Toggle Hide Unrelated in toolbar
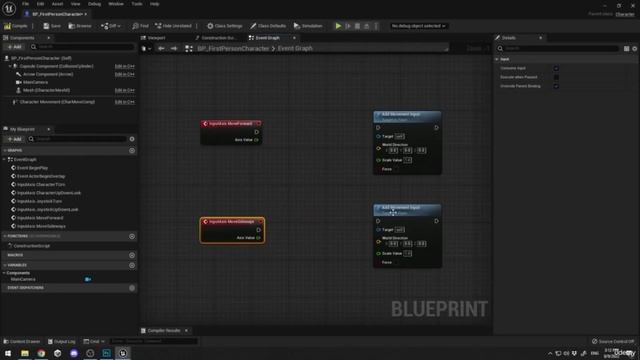This screenshot has width=640, height=360. pos(173,26)
